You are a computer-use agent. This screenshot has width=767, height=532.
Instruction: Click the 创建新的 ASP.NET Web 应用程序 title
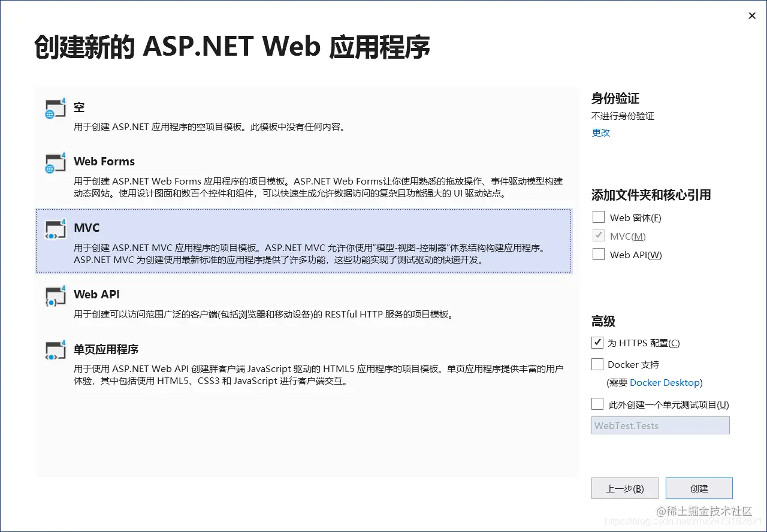232,48
